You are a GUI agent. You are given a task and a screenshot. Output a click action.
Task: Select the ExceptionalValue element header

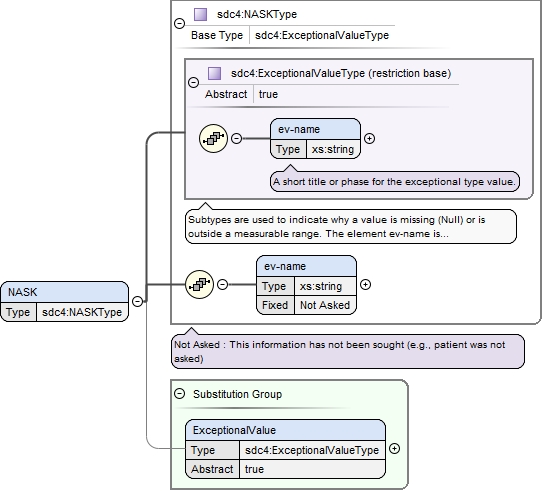[285, 430]
